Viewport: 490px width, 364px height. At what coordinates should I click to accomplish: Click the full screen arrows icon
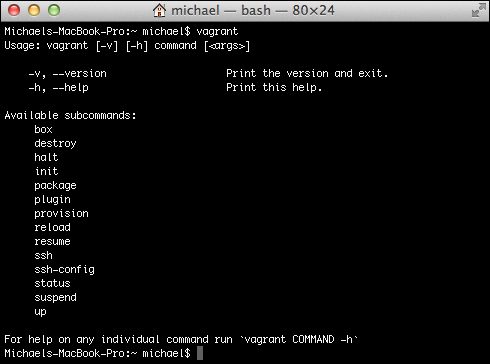click(479, 10)
